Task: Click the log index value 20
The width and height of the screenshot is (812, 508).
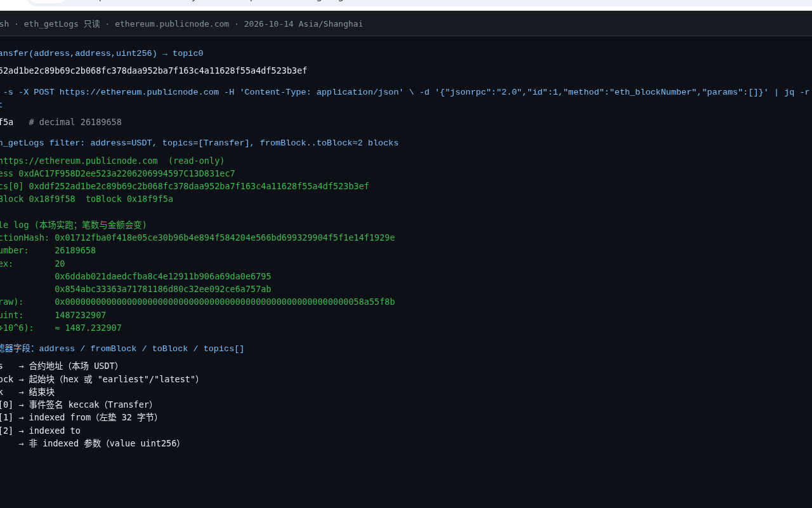Action: pyautogui.click(x=60, y=264)
